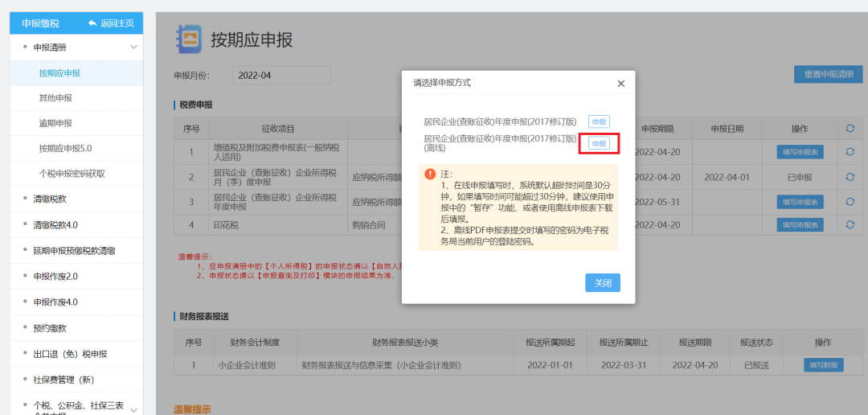Click the 申报月份 2022-04 field
Image resolution: width=868 pixels, height=415 pixels.
click(x=281, y=76)
